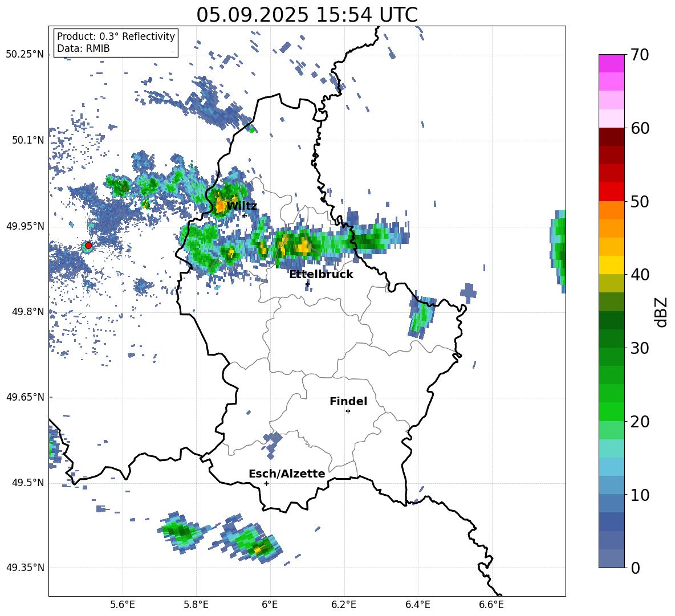Image resolution: width=675 pixels, height=616 pixels.
Task: Click the Findel station label
Action: tap(348, 401)
